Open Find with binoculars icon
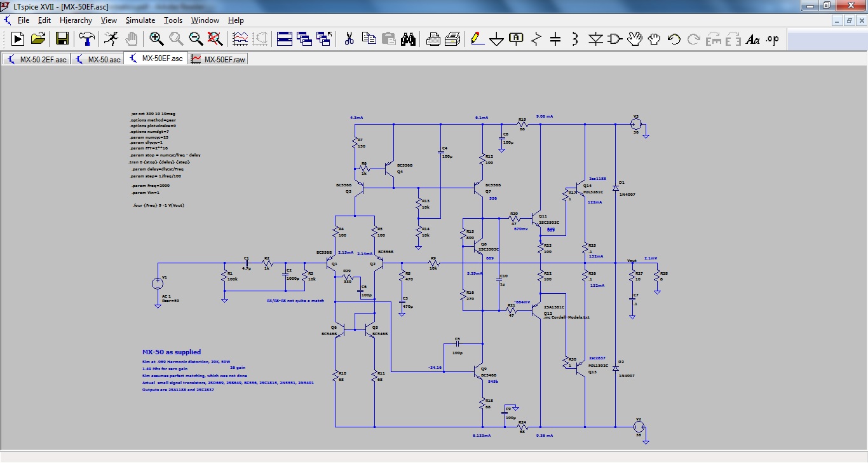The height and width of the screenshot is (463, 868). click(408, 39)
